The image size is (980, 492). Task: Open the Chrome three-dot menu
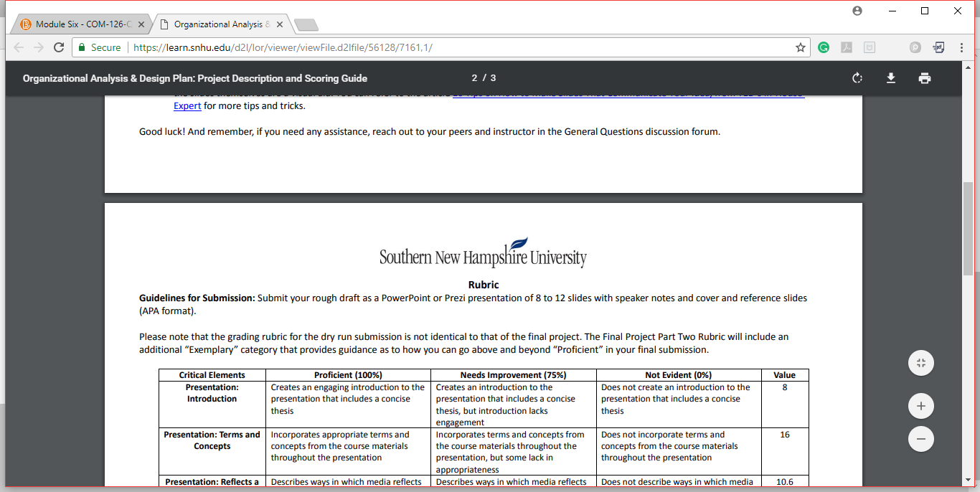(x=961, y=47)
